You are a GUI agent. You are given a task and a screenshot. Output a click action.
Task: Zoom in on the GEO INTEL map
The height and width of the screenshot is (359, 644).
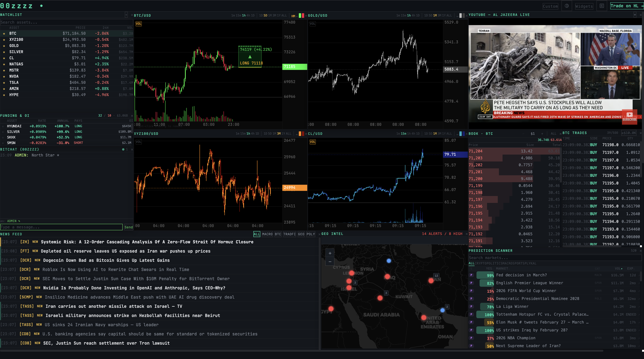(330, 253)
